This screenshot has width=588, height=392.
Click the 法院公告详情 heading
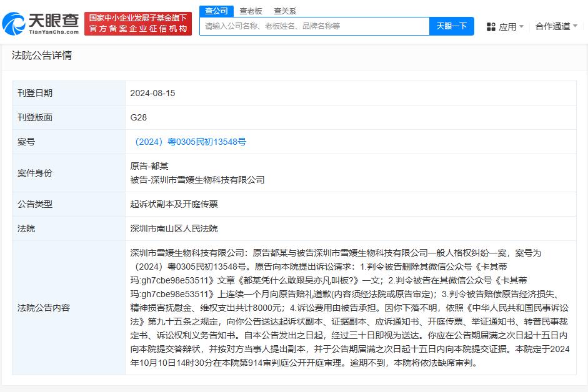click(42, 56)
